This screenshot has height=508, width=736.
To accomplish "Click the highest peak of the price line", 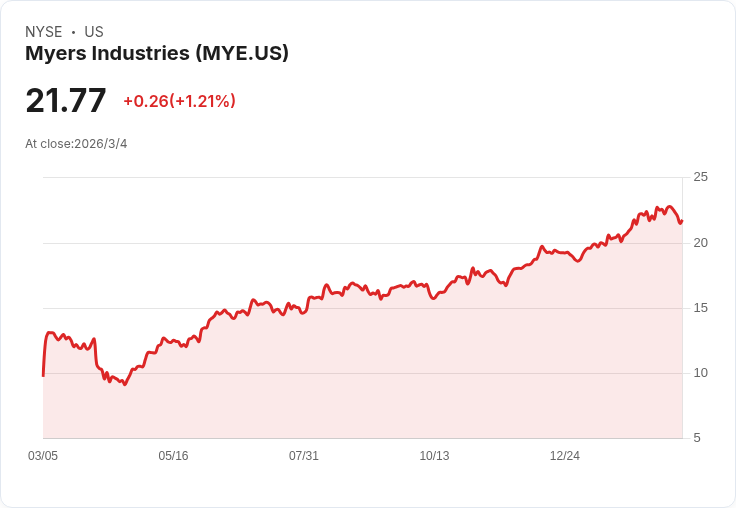I will pos(669,207).
